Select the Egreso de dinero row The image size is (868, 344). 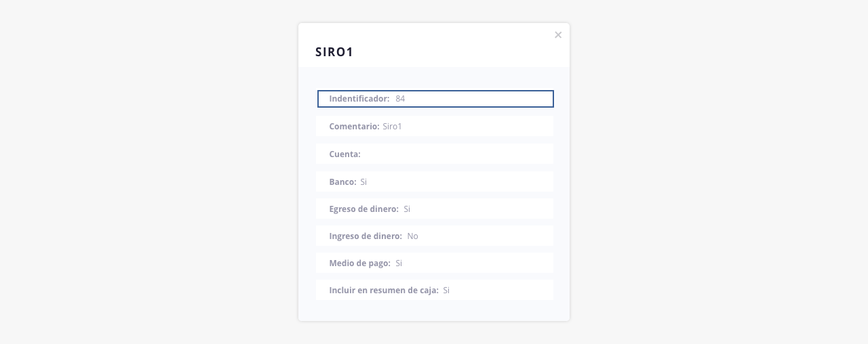coord(435,209)
